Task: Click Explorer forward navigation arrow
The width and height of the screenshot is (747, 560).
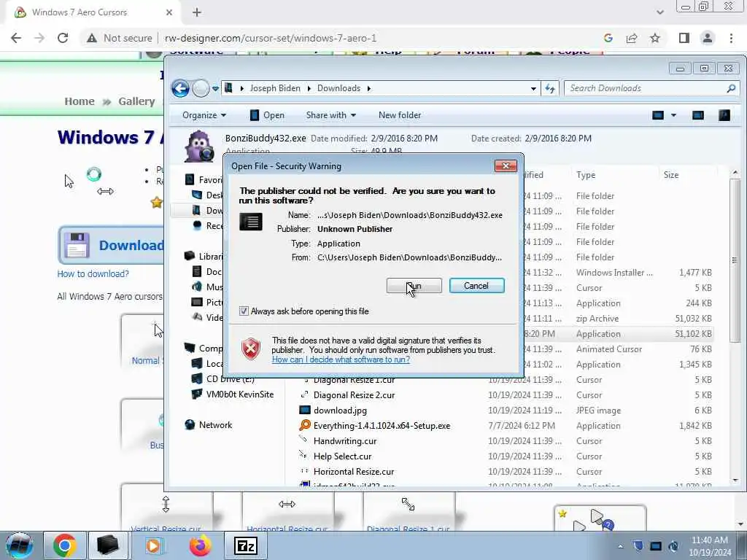Action: pyautogui.click(x=201, y=88)
